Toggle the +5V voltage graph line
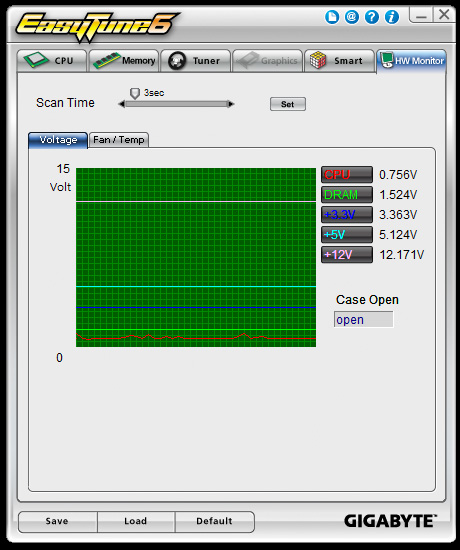Viewport: 460px width, 550px height. [347, 235]
